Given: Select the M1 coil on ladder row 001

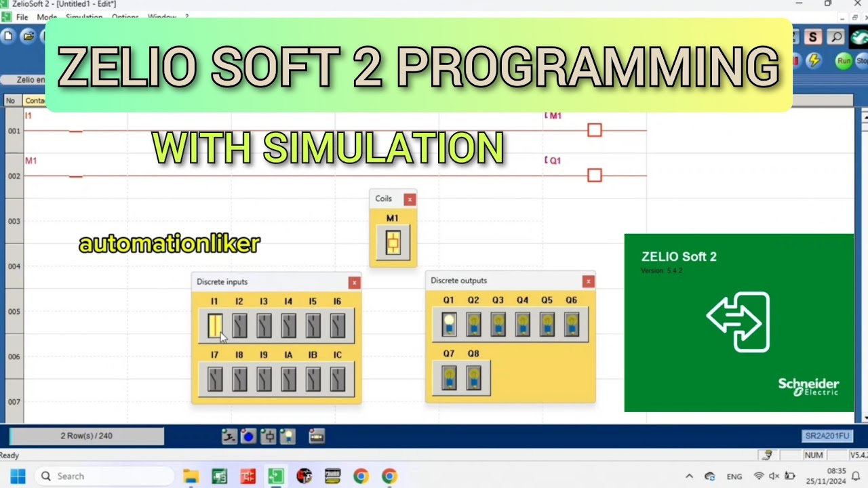Looking at the screenshot, I should [595, 130].
